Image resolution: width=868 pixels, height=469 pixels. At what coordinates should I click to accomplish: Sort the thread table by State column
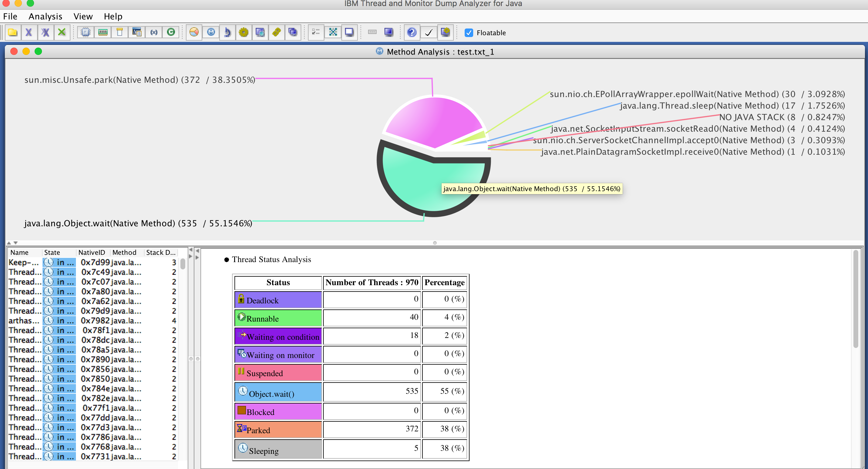point(52,252)
